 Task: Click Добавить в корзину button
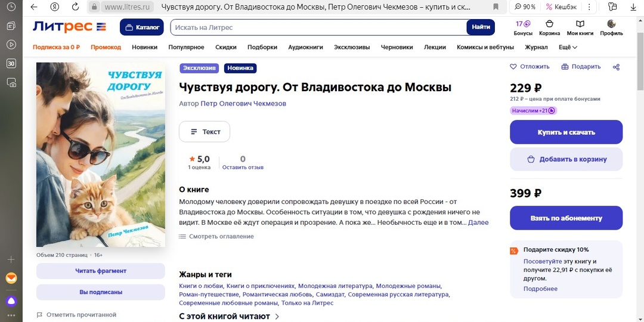click(x=566, y=159)
